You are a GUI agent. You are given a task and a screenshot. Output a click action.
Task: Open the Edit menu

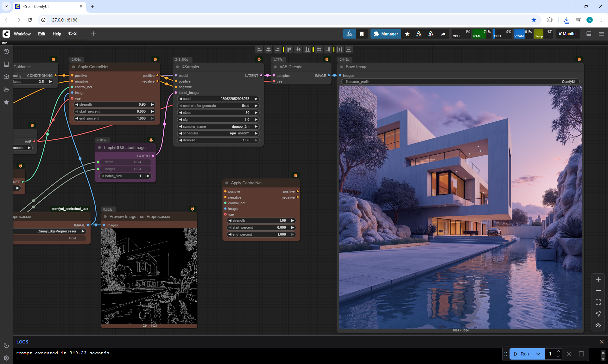tap(41, 34)
